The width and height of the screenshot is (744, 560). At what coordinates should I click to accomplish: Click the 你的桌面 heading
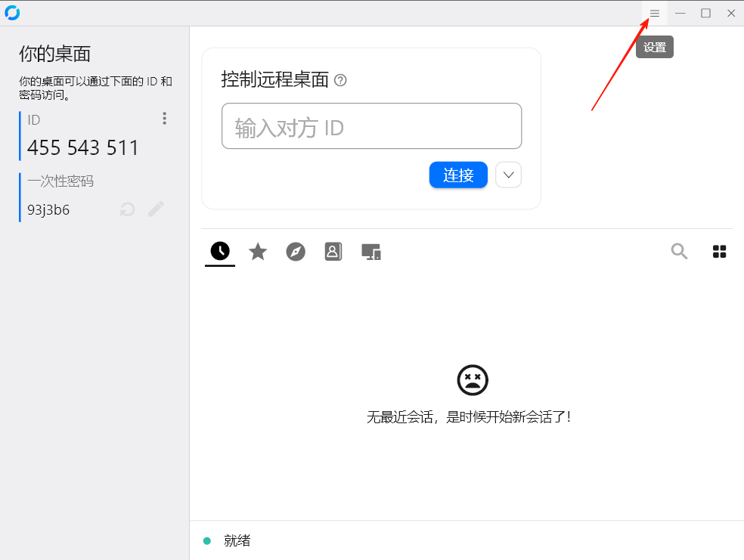tap(54, 54)
